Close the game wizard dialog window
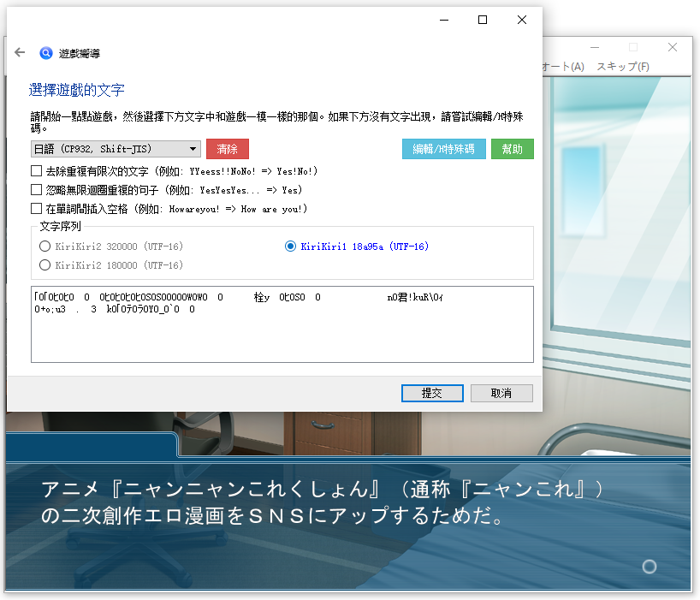Screen dimensions: 700x600 point(522,20)
